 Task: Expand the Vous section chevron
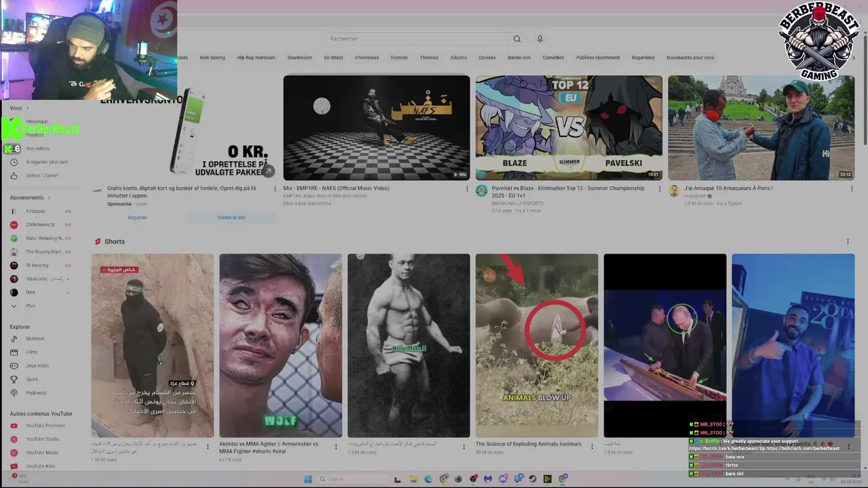coord(29,108)
